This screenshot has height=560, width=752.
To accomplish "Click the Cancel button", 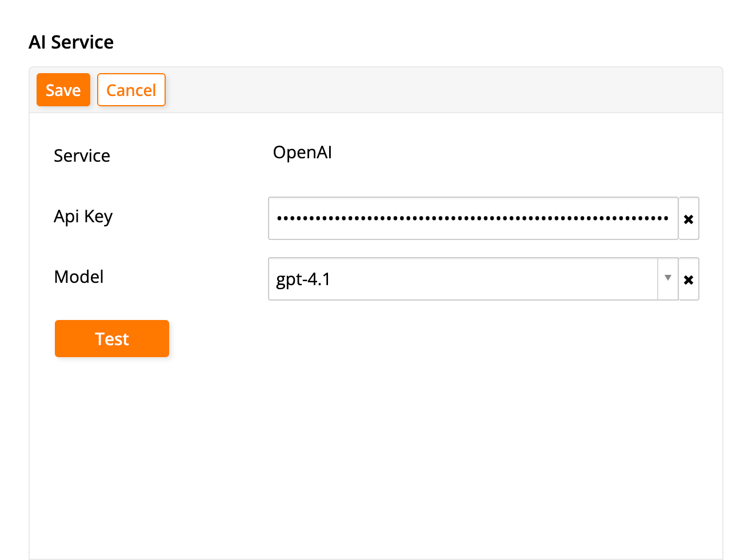I will [x=131, y=90].
